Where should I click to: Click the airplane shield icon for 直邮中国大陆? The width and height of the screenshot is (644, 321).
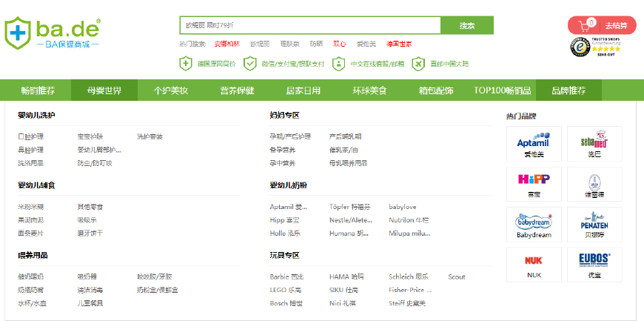(418, 64)
